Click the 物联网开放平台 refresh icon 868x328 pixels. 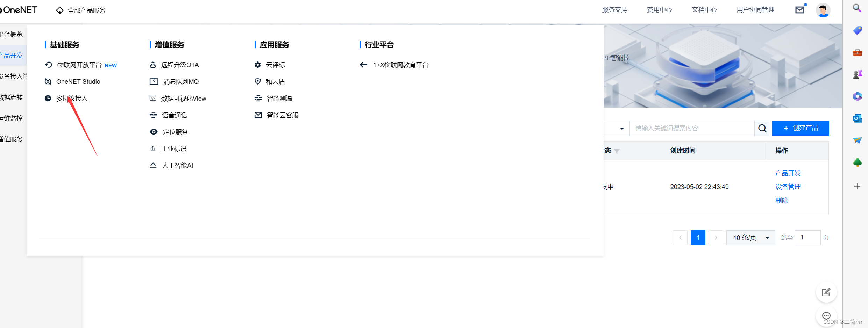pyautogui.click(x=49, y=65)
